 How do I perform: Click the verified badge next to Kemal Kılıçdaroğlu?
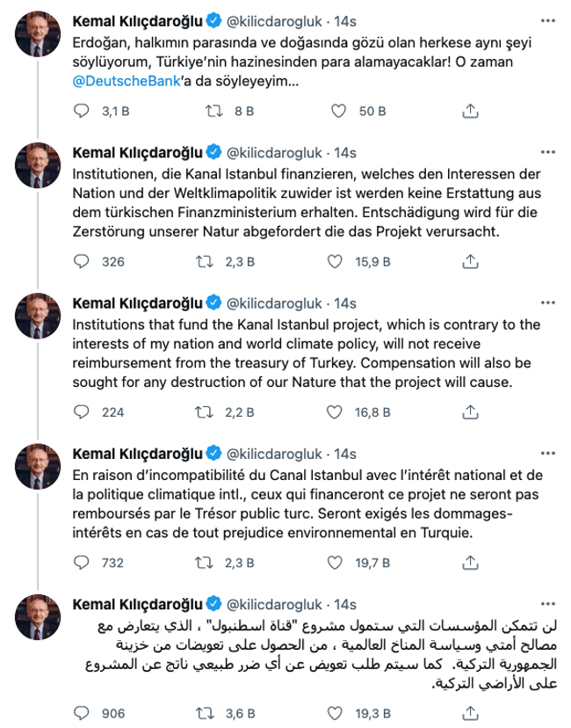[213, 14]
